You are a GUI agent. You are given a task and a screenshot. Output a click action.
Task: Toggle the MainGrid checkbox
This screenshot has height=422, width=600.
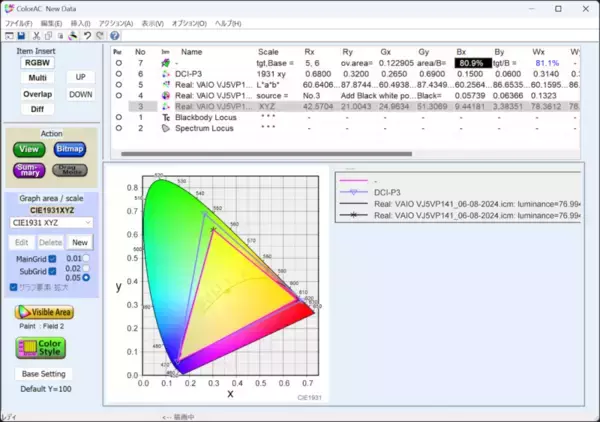53,260
